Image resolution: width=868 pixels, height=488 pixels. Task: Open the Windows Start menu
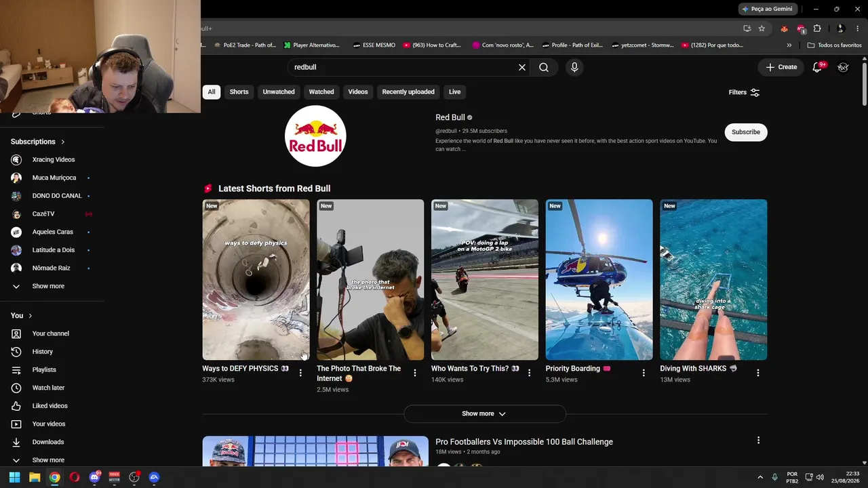pos(14,477)
